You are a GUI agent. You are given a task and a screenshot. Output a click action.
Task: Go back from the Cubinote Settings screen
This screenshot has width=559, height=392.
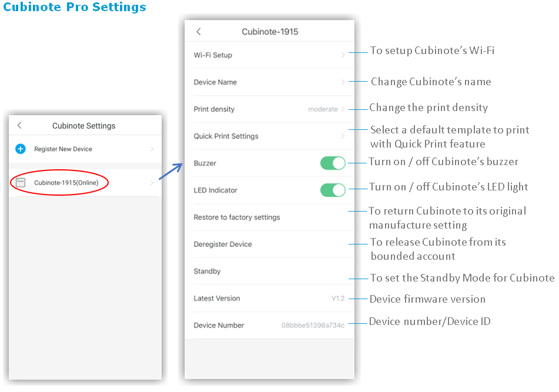(19, 125)
